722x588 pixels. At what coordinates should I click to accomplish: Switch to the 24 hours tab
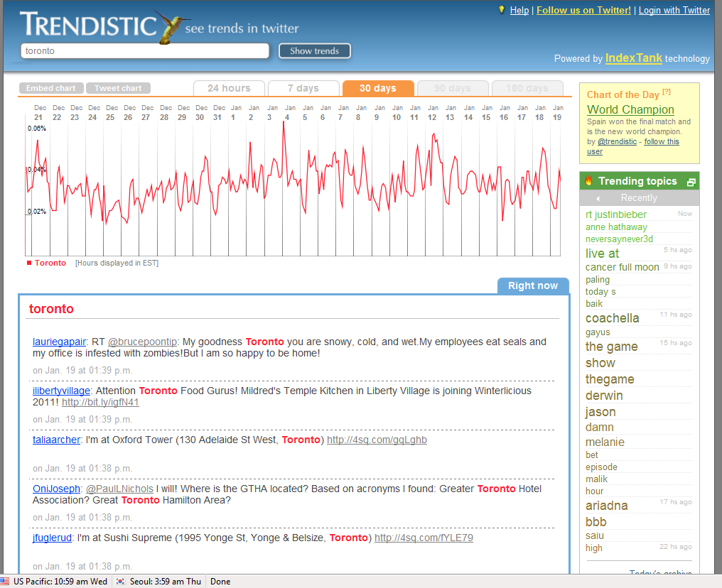coord(229,88)
